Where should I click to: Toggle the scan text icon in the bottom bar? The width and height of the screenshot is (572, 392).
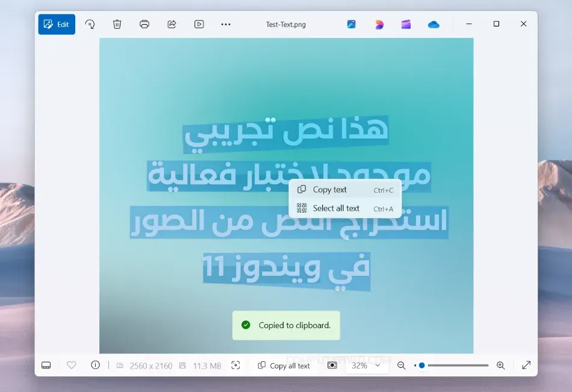click(235, 366)
